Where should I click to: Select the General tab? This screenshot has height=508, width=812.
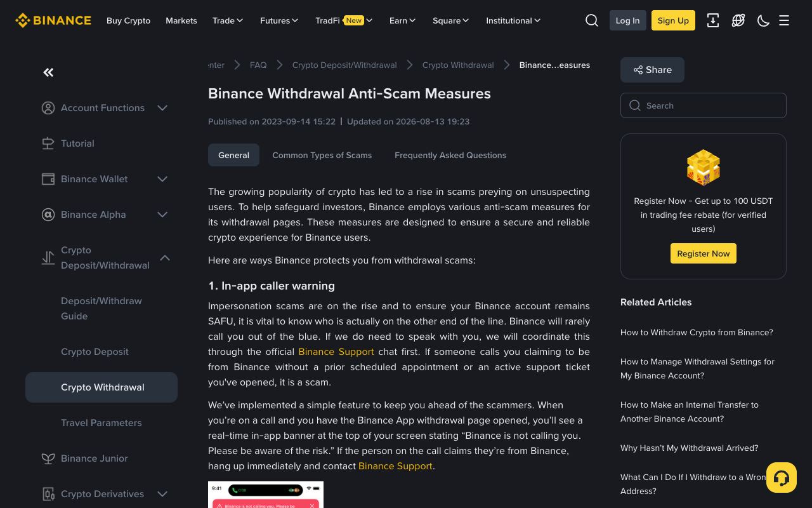pyautogui.click(x=233, y=155)
